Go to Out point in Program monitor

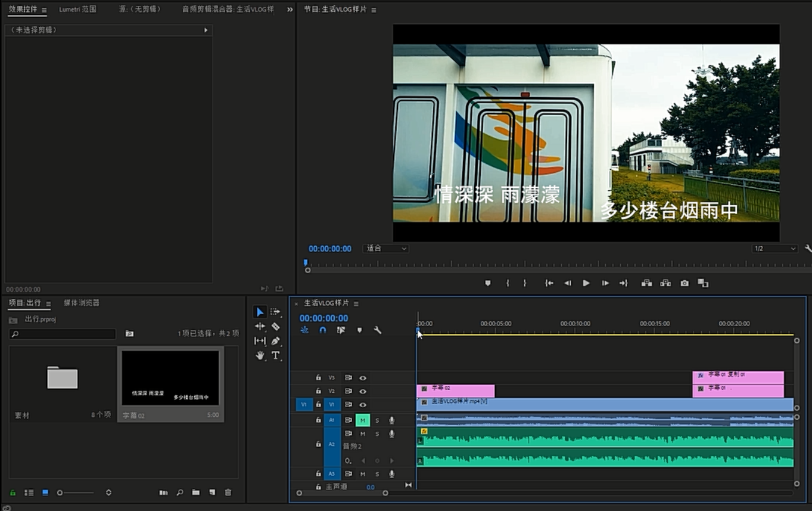pos(624,283)
